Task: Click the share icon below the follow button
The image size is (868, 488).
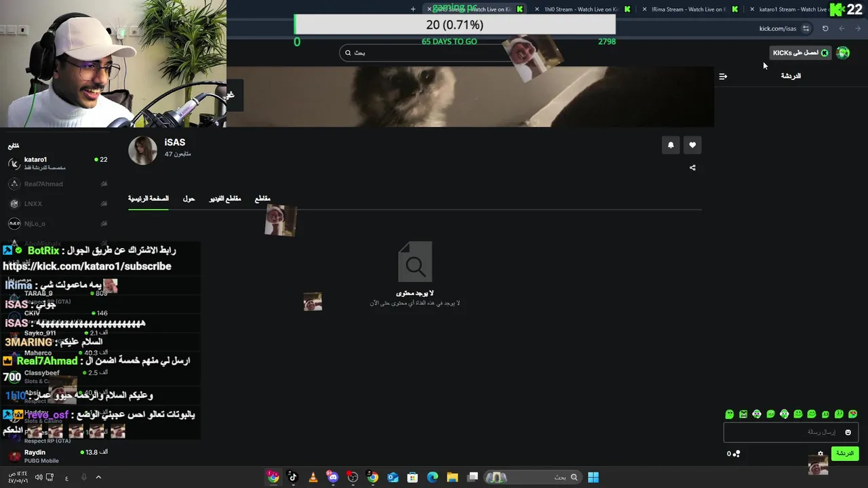Action: click(692, 167)
